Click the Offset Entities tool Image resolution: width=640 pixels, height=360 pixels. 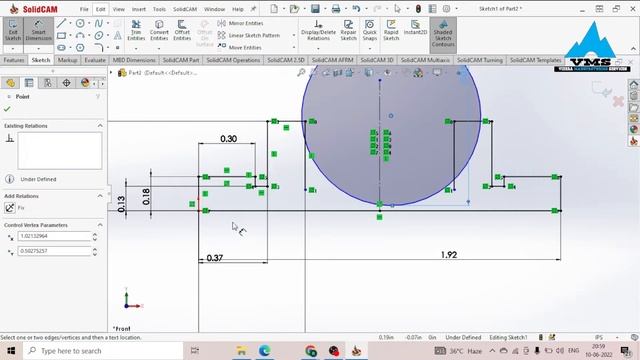coord(182,30)
